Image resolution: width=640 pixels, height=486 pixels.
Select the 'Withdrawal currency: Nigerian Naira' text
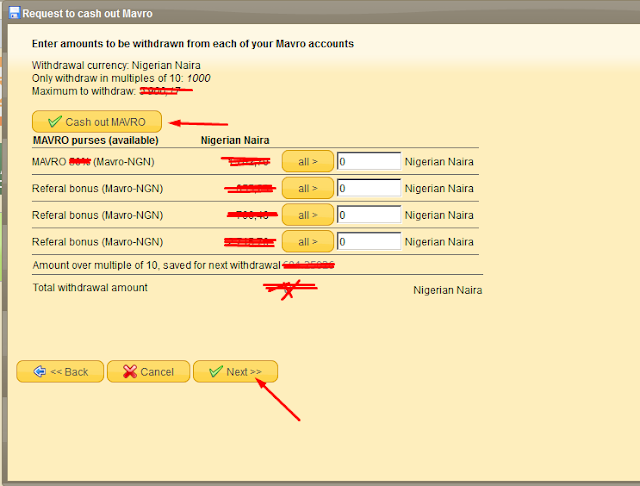[116, 65]
